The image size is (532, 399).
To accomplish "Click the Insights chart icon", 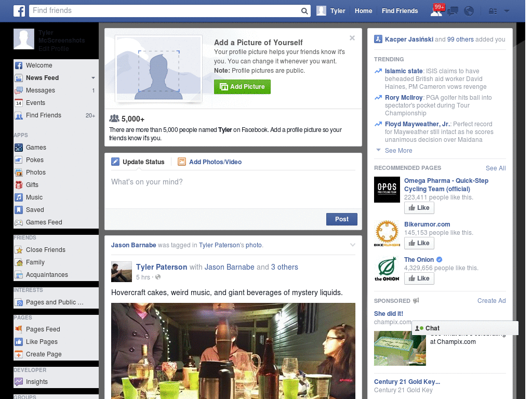I will pos(19,382).
